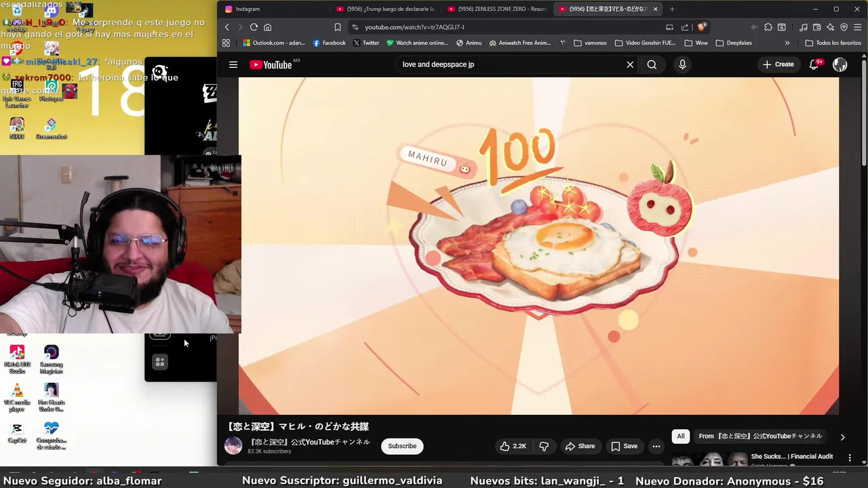Open the NIKKE desktop shortcut

click(x=17, y=129)
